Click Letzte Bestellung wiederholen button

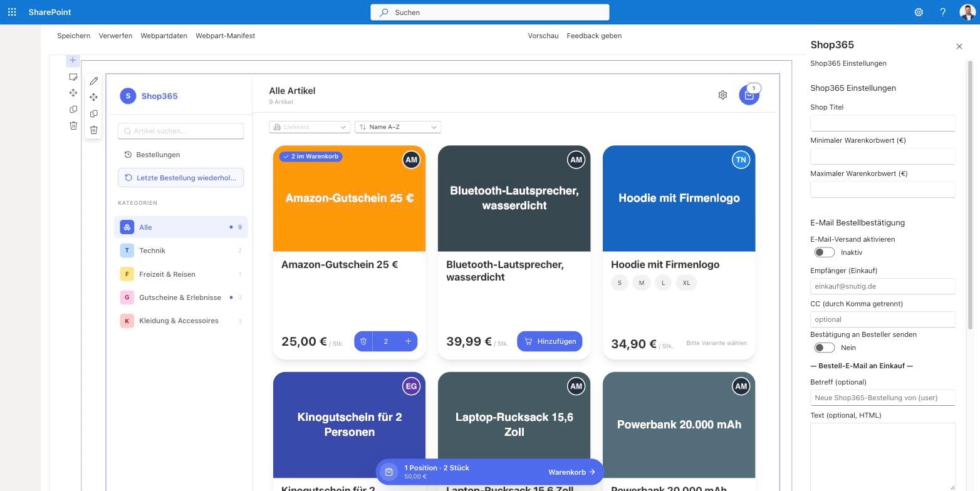tap(180, 178)
